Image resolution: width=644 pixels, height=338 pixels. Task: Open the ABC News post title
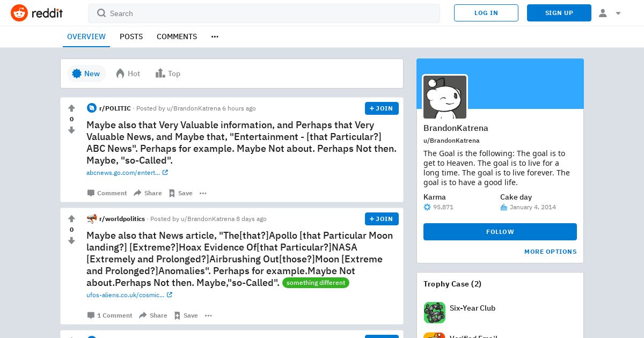coord(241,143)
